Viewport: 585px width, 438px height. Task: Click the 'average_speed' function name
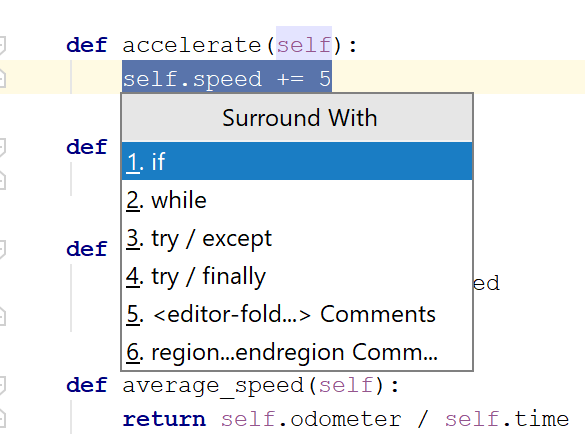click(x=213, y=385)
